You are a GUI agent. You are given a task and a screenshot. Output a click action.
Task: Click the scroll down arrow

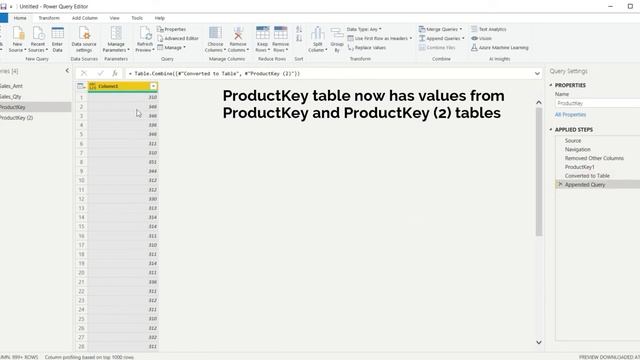coord(539,342)
